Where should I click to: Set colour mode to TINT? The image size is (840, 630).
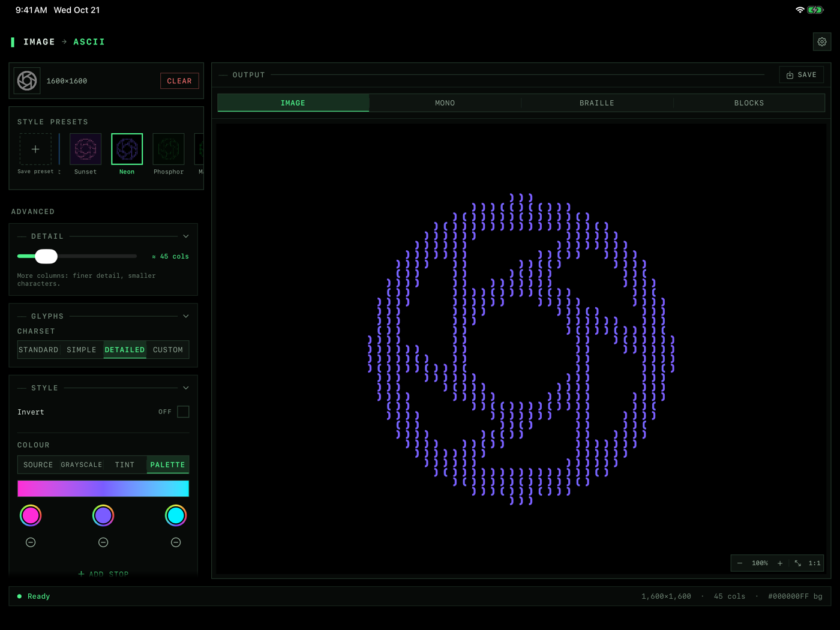[x=125, y=465]
